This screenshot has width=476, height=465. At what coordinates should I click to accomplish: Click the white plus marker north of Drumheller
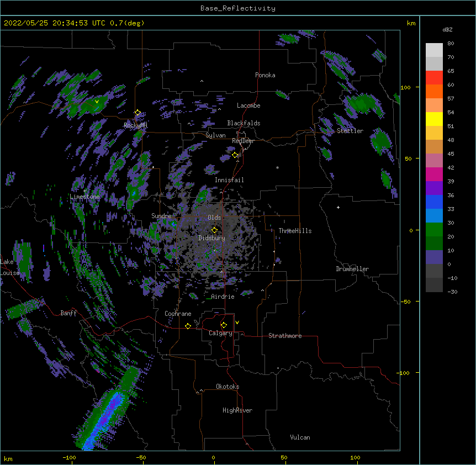pyautogui.click(x=338, y=207)
